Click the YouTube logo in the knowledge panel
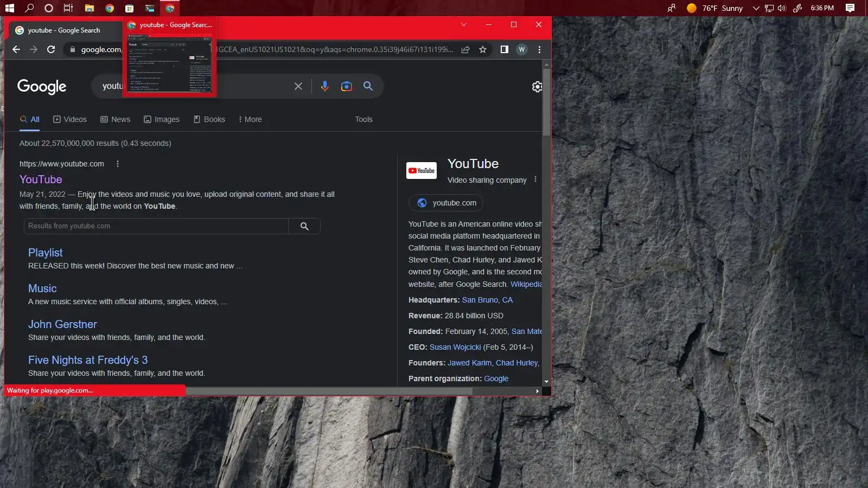 click(422, 171)
